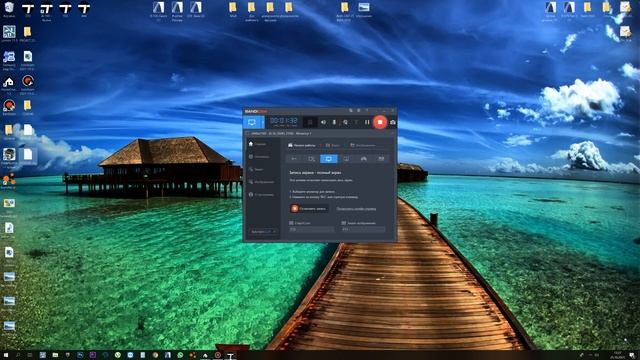Viewport: 640px width, 360px height.
Task: Click the speaker icon in Bandicam toolbar
Action: 323,122
